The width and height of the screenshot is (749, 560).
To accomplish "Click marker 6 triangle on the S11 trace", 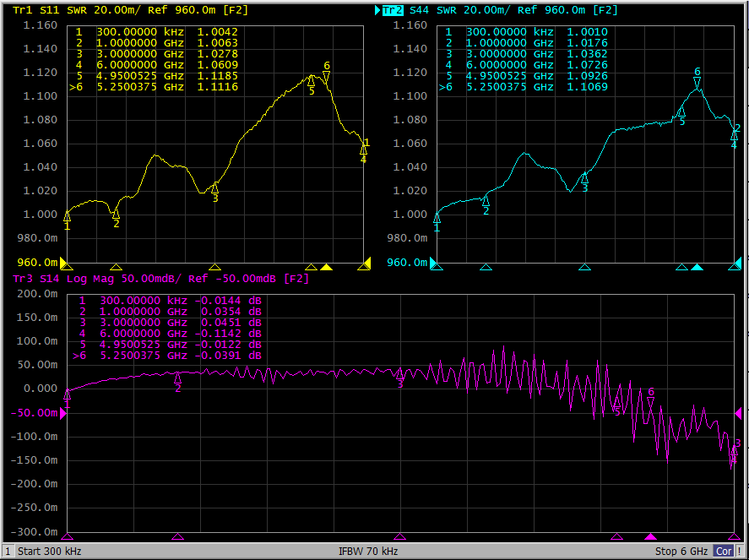I will 326,77.
